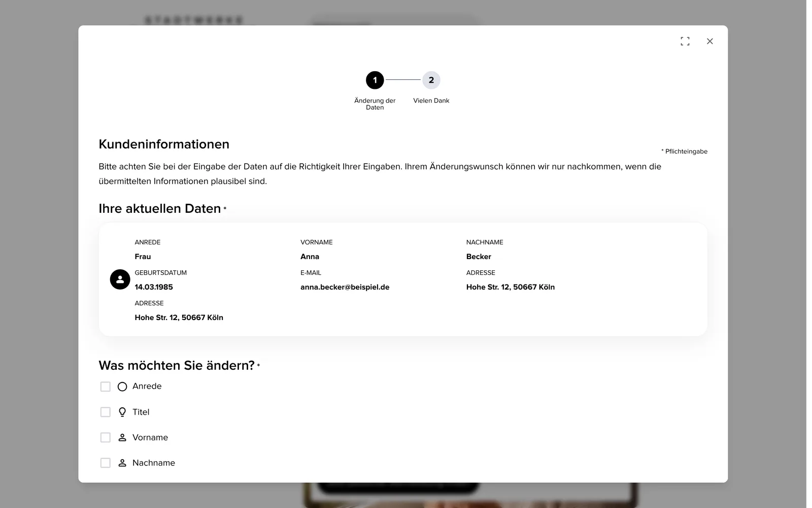
Task: Click the 'Ihre aktuellen Daten' heading
Action: tap(160, 209)
